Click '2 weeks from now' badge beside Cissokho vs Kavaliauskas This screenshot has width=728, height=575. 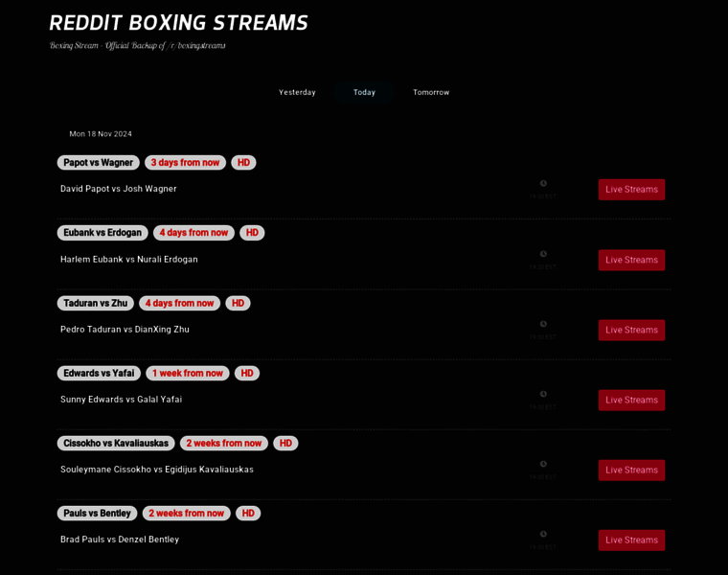point(224,444)
